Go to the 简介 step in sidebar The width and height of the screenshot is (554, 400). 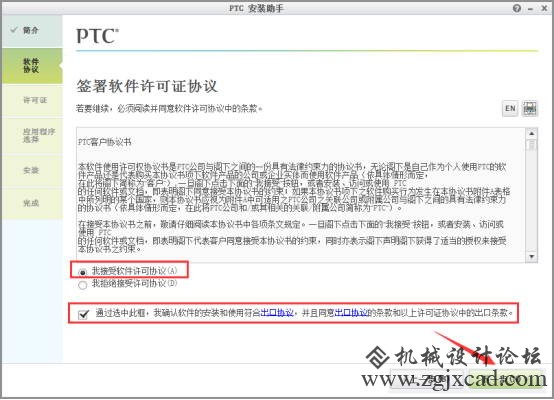(32, 31)
